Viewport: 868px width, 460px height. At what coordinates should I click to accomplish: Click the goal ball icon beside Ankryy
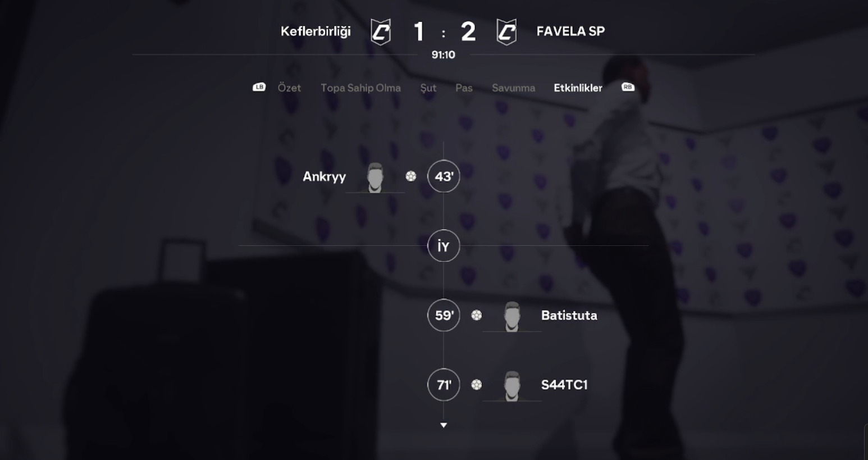pyautogui.click(x=411, y=176)
